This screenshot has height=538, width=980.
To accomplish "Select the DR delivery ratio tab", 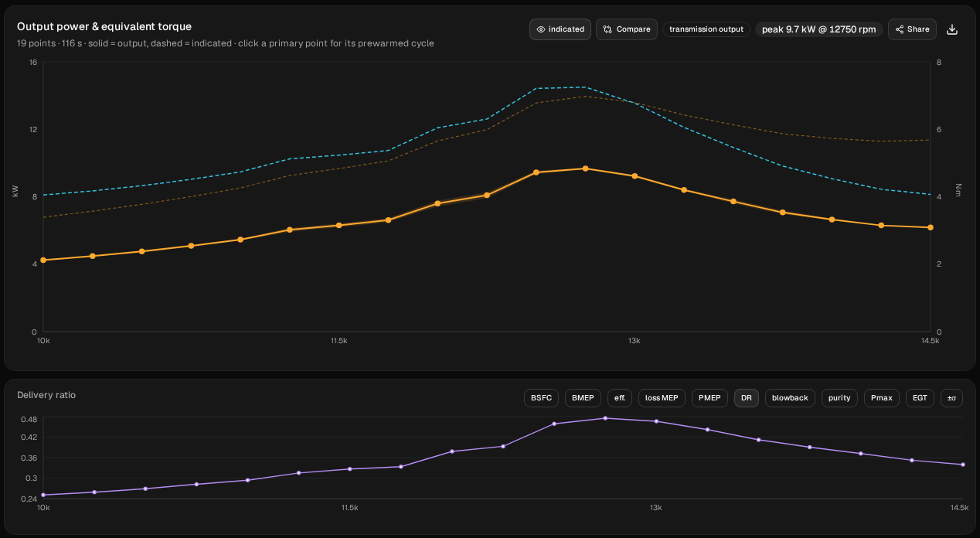I will [x=747, y=398].
